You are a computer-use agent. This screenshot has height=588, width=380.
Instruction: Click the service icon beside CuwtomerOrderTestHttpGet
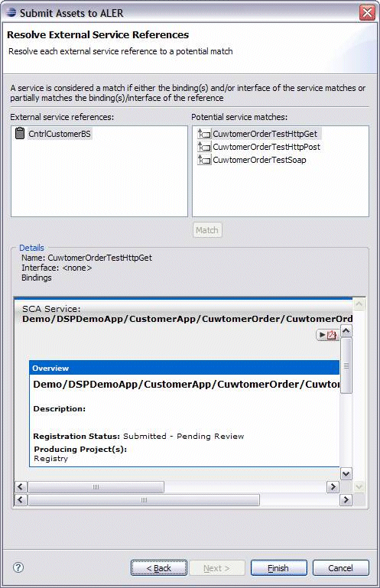pyautogui.click(x=204, y=134)
